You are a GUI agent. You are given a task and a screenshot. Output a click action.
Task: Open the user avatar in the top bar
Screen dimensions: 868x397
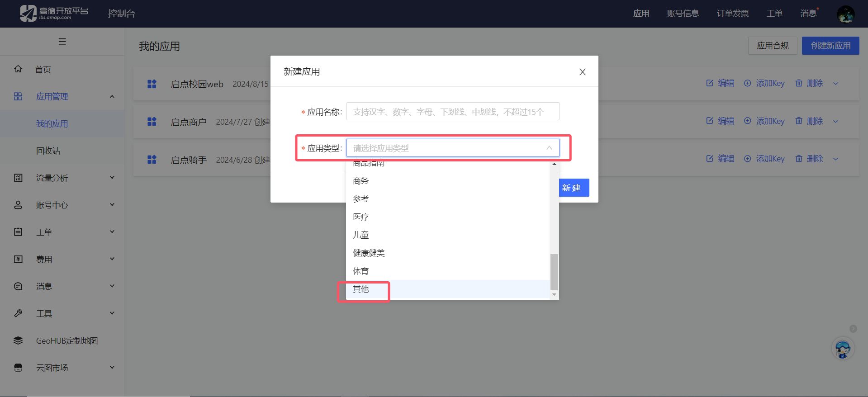pos(845,14)
